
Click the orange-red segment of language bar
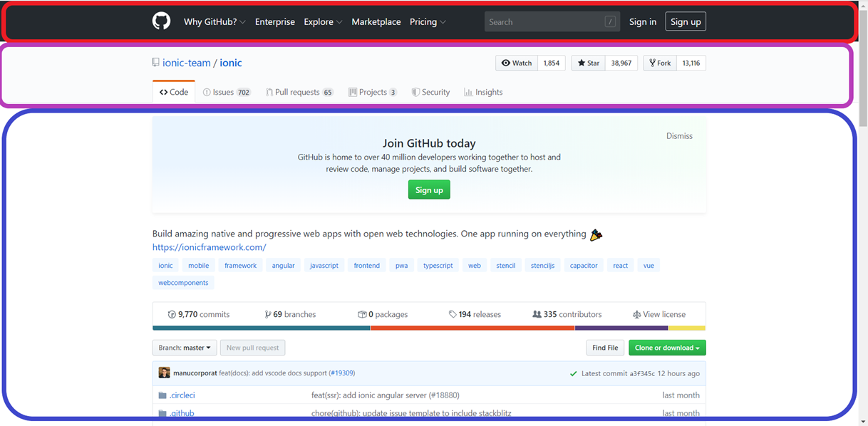(472, 328)
